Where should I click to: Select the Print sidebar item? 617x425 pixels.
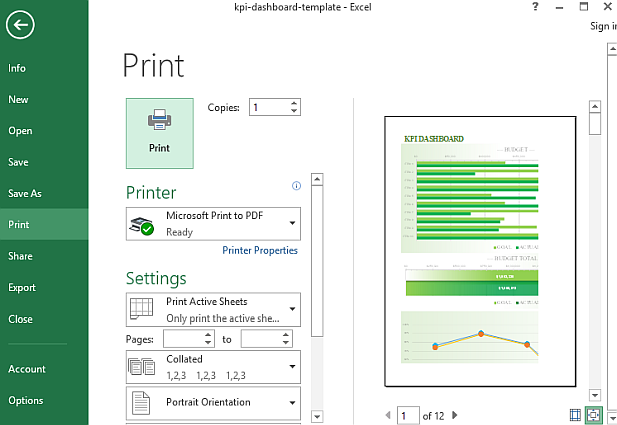(x=44, y=224)
